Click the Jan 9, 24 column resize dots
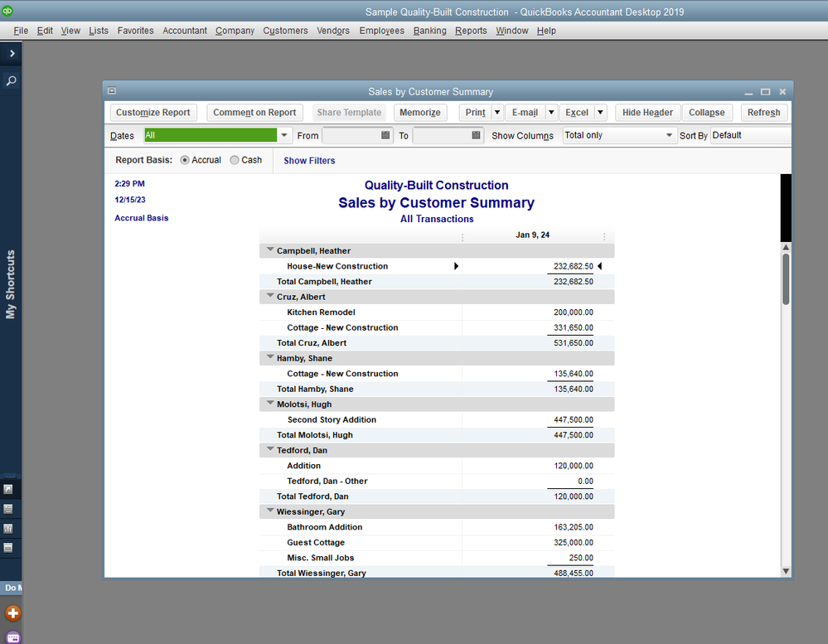828x644 pixels. coord(604,237)
